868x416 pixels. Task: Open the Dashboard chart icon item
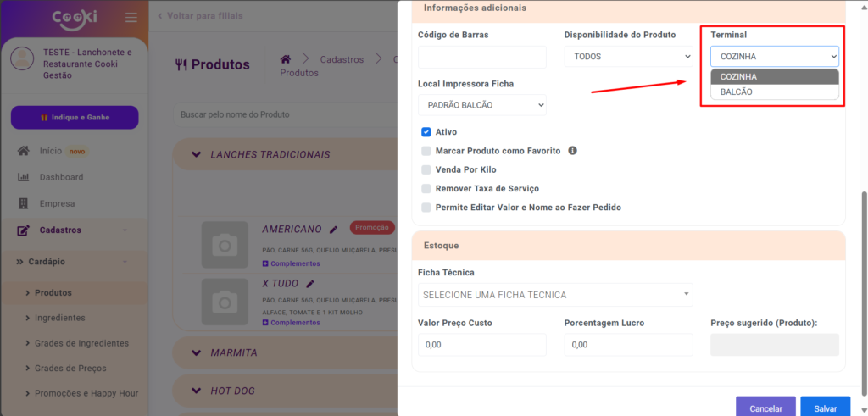tap(24, 177)
